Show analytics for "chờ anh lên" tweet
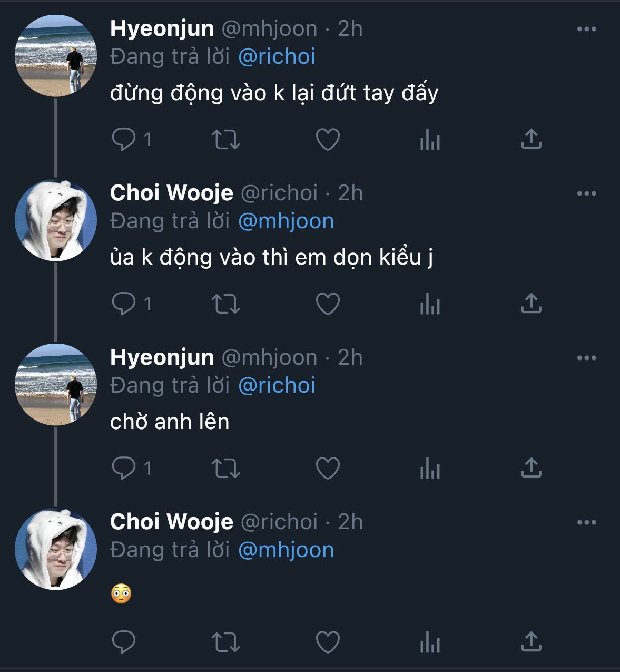 click(x=430, y=469)
